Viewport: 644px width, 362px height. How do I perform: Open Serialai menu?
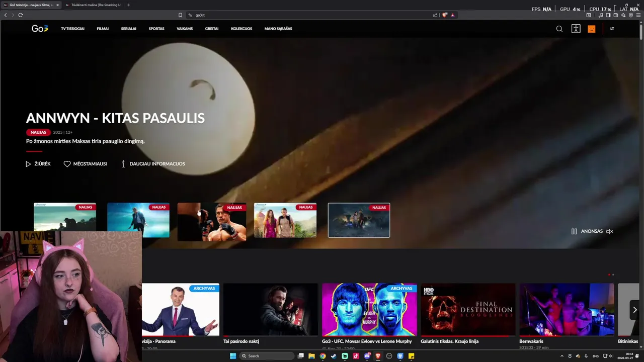click(129, 29)
